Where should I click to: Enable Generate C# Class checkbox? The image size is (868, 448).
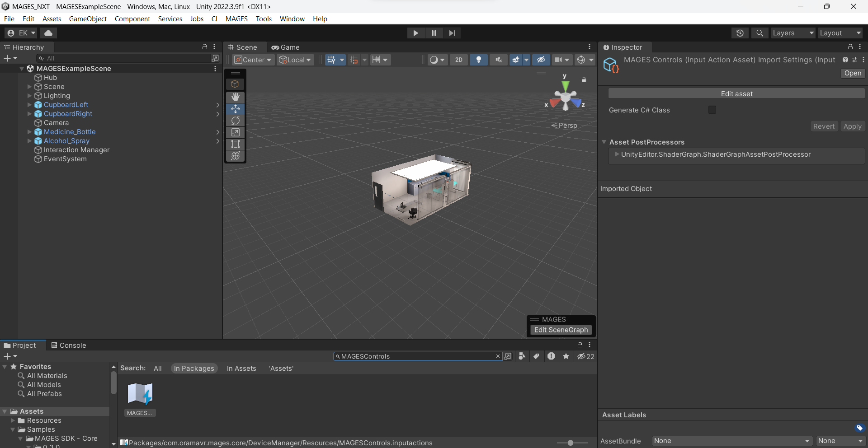point(712,110)
